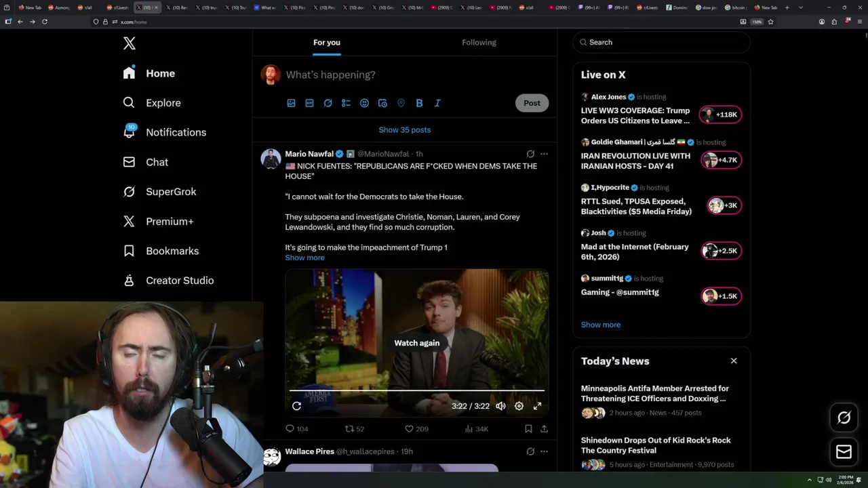Show hidden system tray icons
Screen dimensions: 868x488
click(x=809, y=480)
